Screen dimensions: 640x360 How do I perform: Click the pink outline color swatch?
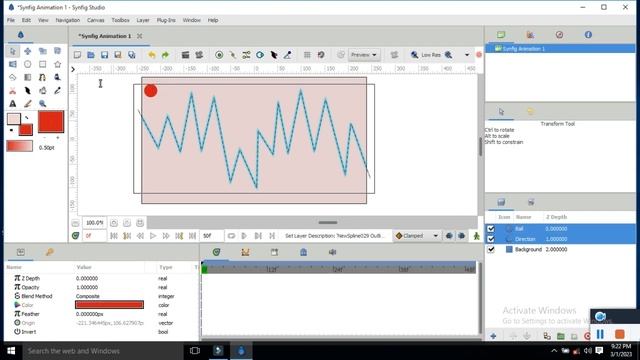(x=13, y=119)
